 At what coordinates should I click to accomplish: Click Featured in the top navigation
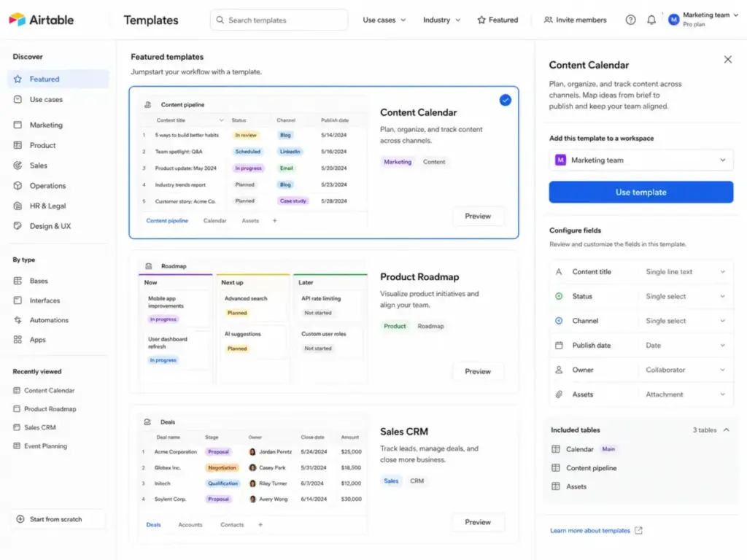498,20
